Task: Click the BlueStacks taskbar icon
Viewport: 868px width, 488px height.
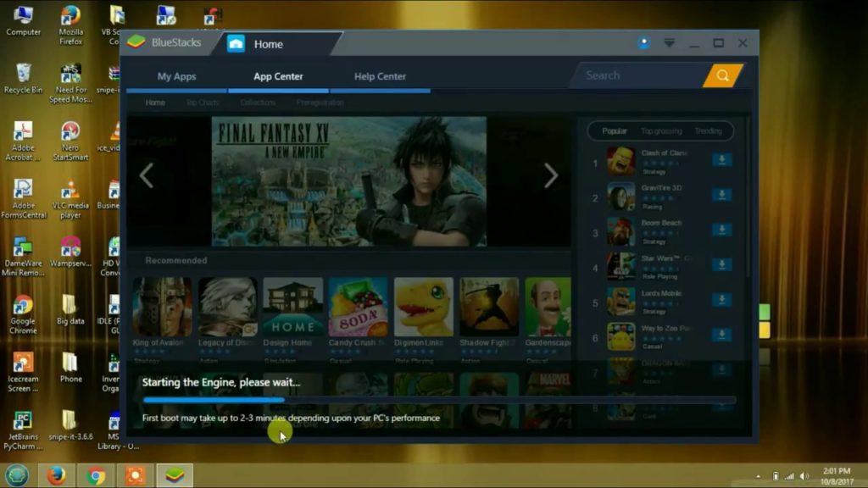Action: (x=175, y=475)
